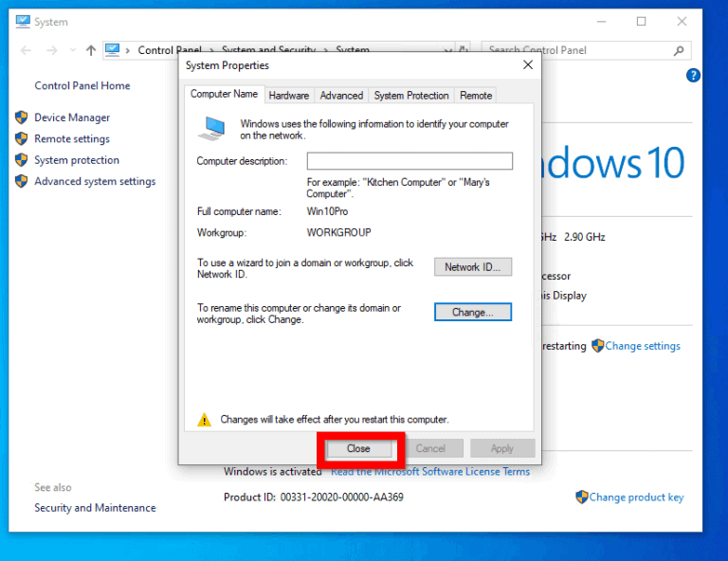The height and width of the screenshot is (561, 728).
Task: Click the Change product key link
Action: pyautogui.click(x=636, y=498)
